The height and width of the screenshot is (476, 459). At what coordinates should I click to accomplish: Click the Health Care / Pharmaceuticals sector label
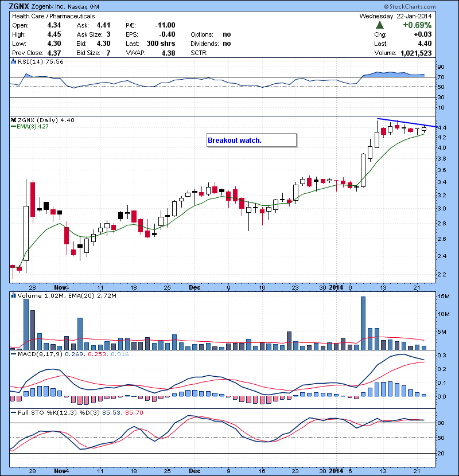pos(53,16)
